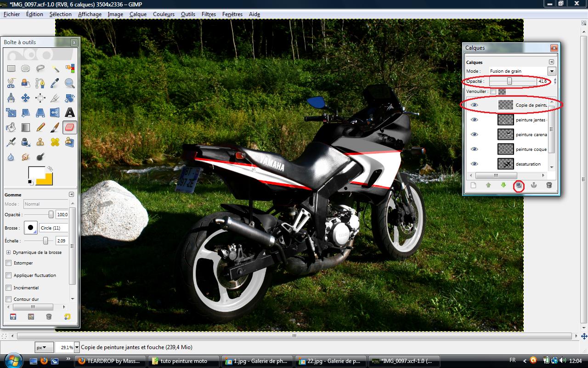This screenshot has height=368, width=588.
Task: Open the Calque menu
Action: [x=138, y=14]
